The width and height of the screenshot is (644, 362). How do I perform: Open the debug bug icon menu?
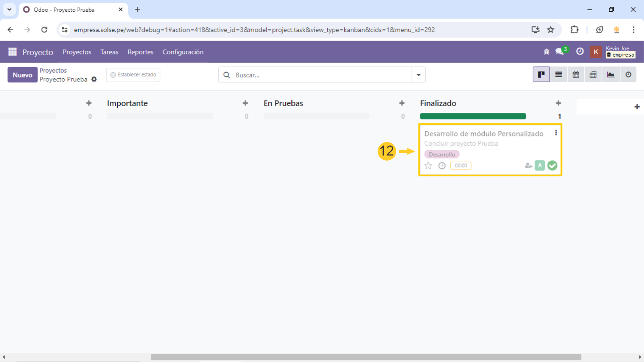[546, 52]
